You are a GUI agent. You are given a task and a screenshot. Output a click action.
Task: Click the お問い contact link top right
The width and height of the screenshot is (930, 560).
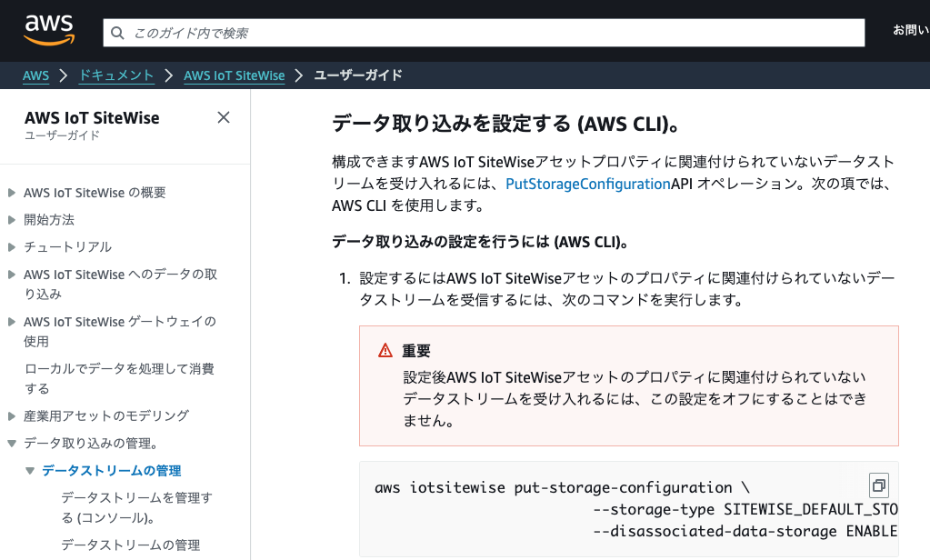[x=910, y=28]
